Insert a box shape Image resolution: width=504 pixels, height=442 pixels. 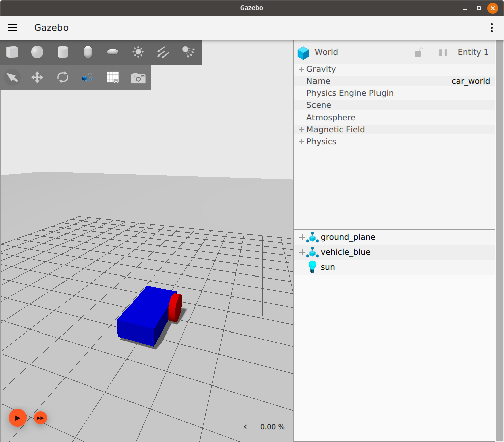12,52
